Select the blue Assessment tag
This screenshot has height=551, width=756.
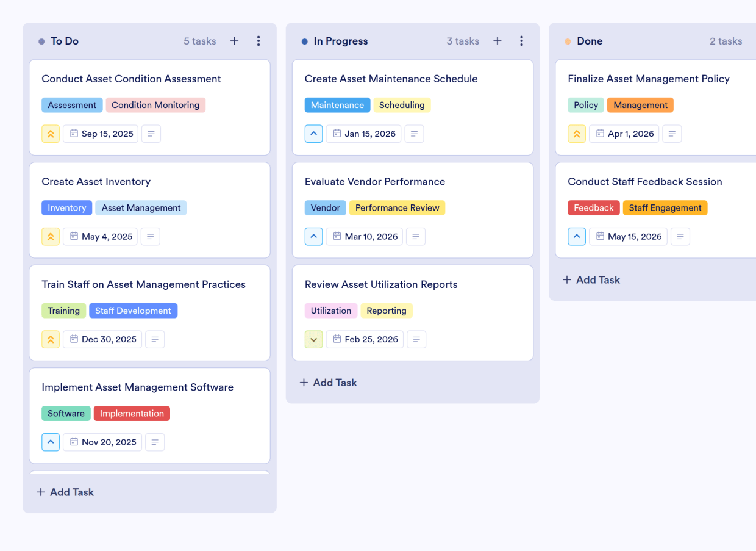tap(72, 105)
